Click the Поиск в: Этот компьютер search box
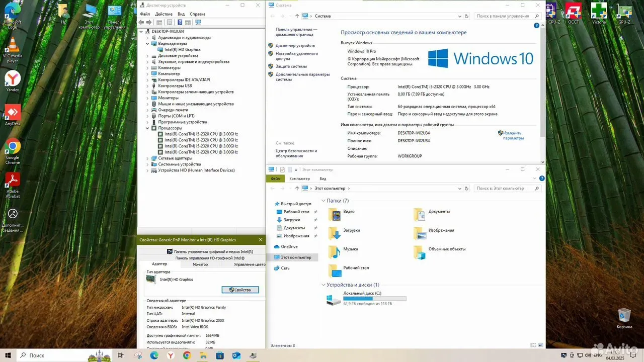 (507, 189)
